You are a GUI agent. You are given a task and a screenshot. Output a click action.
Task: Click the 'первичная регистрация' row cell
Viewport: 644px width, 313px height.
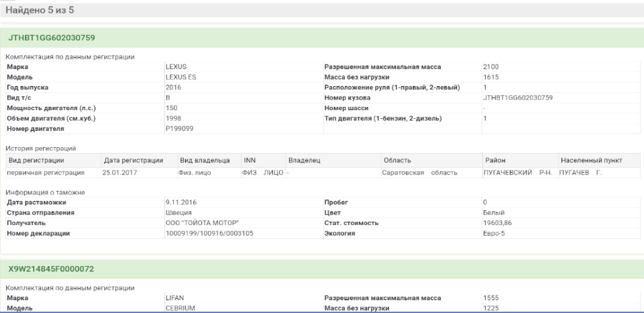point(42,173)
